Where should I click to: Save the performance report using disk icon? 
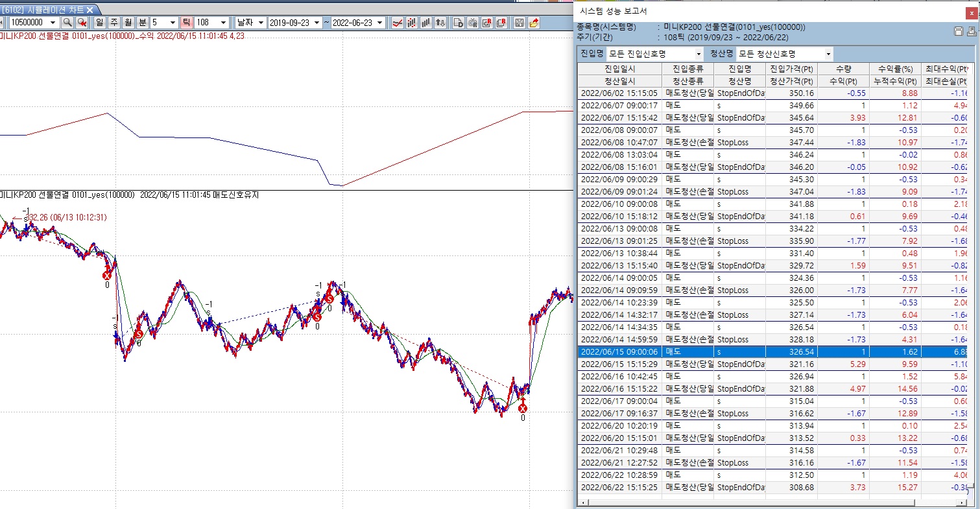[x=959, y=31]
